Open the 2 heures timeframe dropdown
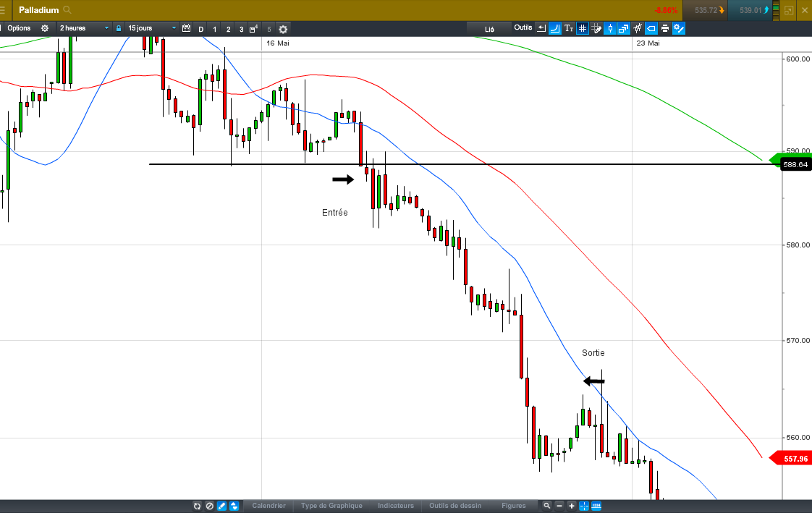Image resolution: width=812 pixels, height=513 pixels. pyautogui.click(x=83, y=28)
